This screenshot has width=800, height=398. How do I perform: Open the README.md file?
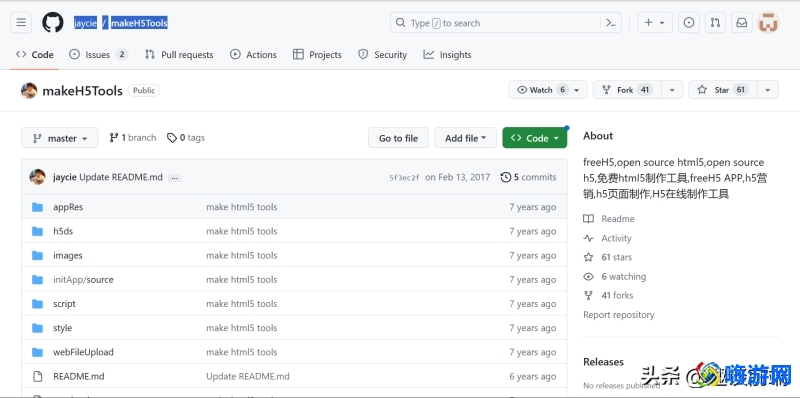79,376
